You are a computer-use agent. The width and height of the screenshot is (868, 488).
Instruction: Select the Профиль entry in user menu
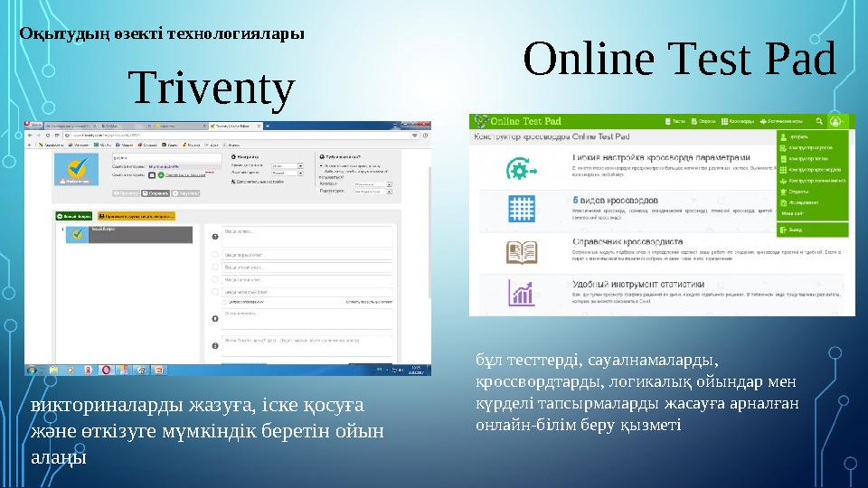pyautogui.click(x=795, y=136)
